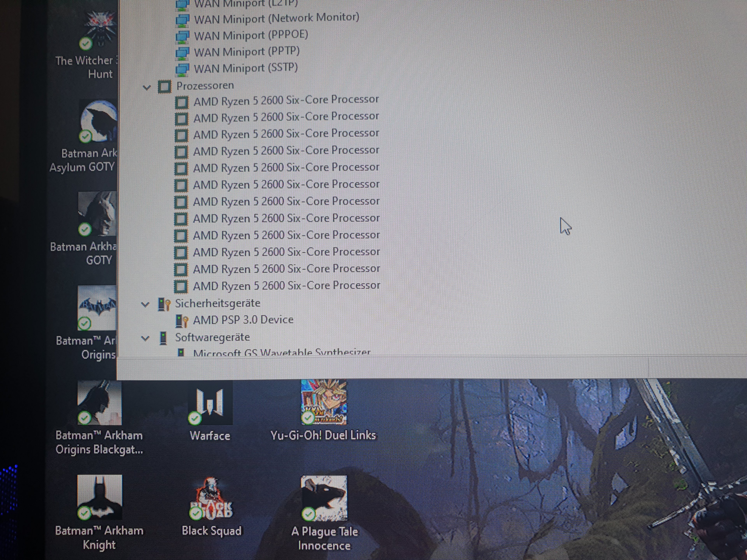Select WAN Miniport (Network Monitor) device
The height and width of the screenshot is (560, 747).
pos(276,18)
